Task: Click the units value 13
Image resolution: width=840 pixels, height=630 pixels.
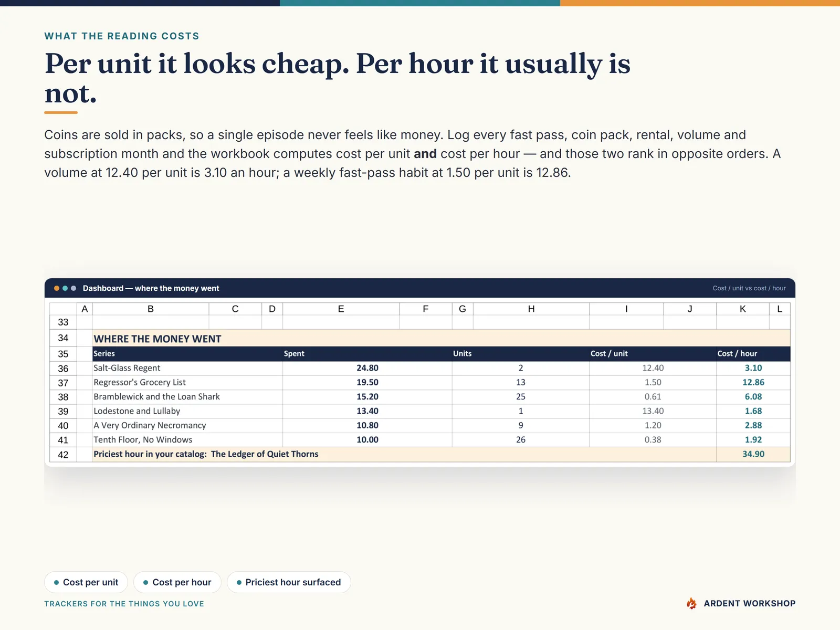Action: 521,382
